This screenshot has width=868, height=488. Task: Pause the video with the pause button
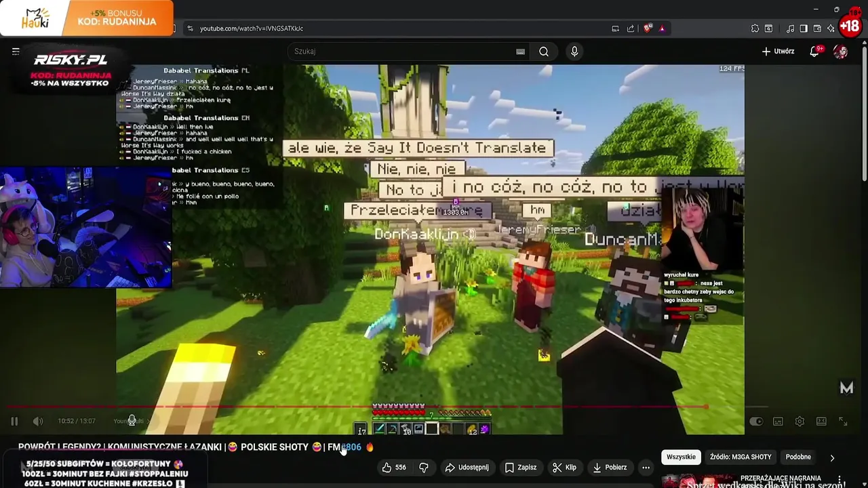tap(14, 421)
